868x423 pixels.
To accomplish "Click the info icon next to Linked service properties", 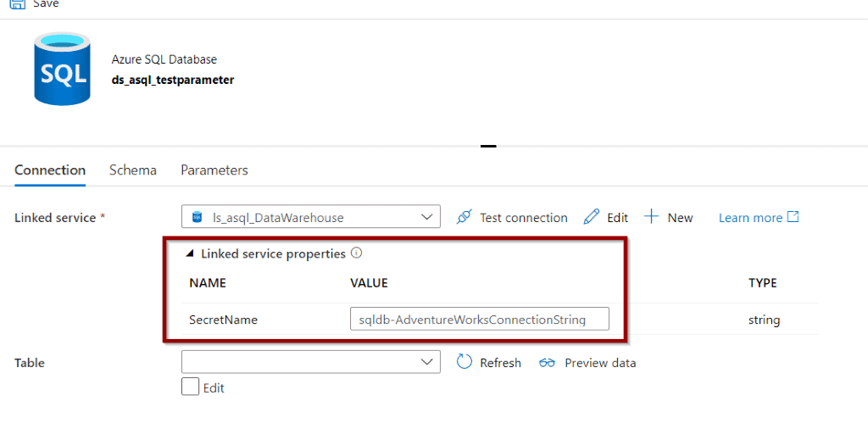I will [x=357, y=253].
